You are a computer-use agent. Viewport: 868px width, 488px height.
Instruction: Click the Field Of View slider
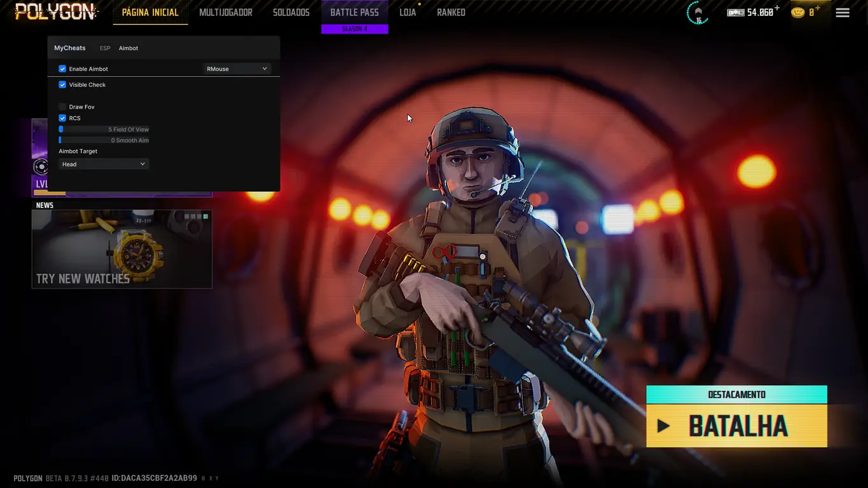(x=104, y=130)
